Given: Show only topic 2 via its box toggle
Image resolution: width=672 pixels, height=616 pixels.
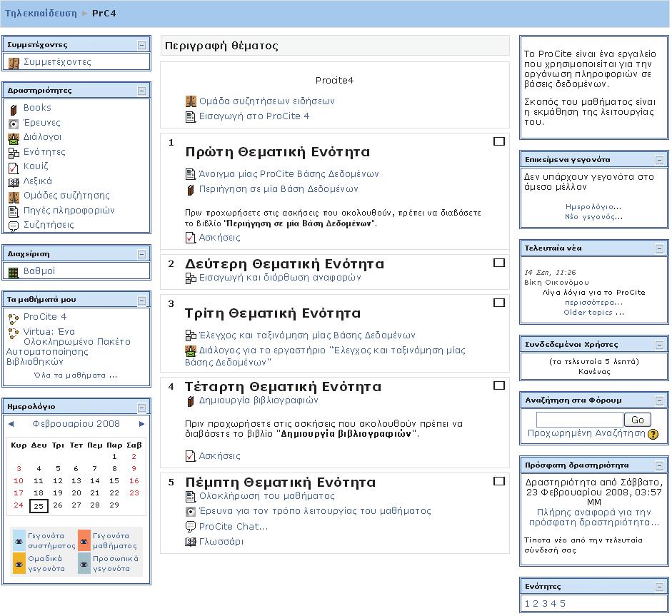Looking at the screenshot, I should [499, 263].
